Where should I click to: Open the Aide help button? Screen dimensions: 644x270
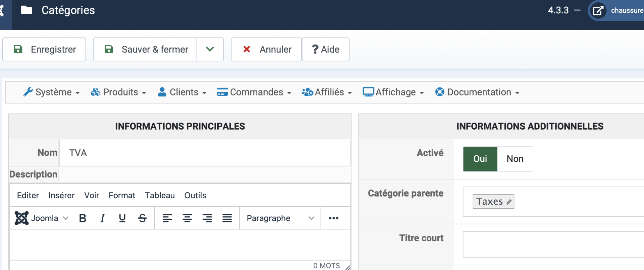326,49
